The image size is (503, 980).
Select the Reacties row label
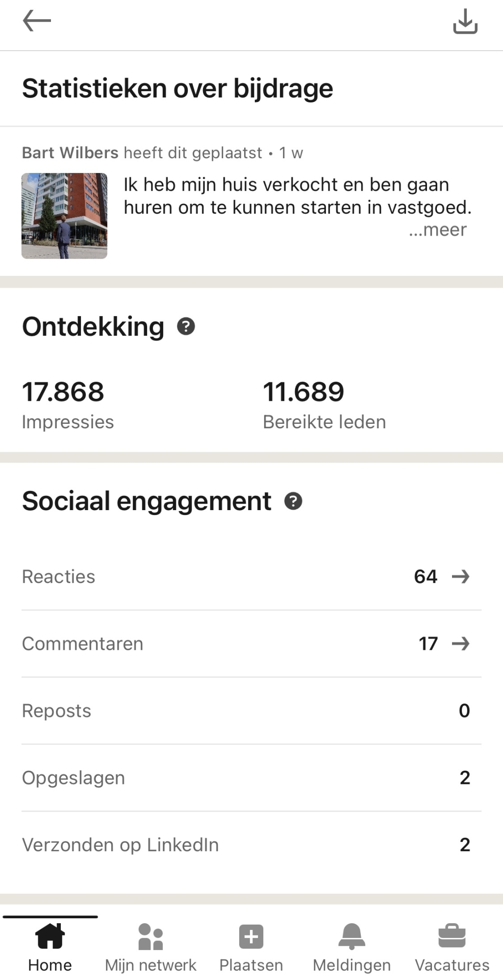pos(59,577)
